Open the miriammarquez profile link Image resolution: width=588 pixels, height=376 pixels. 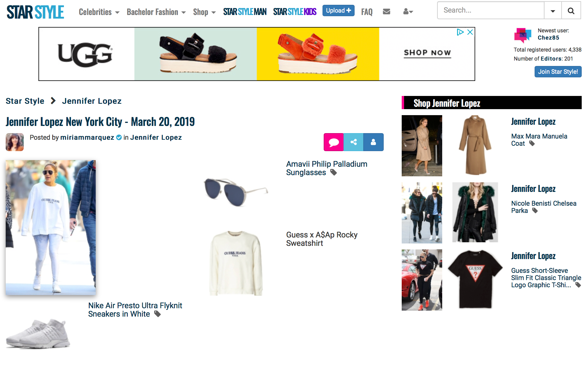click(x=87, y=137)
